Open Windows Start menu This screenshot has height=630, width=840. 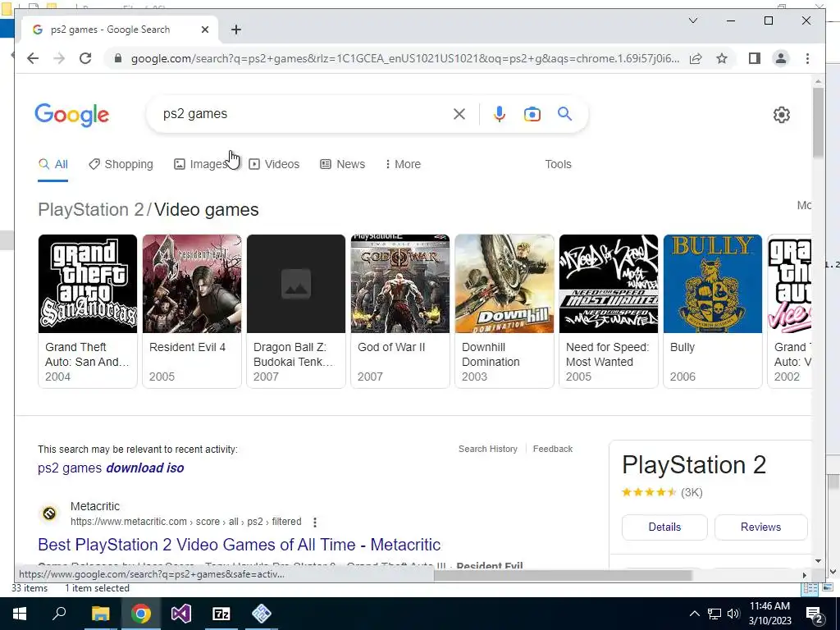point(20,614)
